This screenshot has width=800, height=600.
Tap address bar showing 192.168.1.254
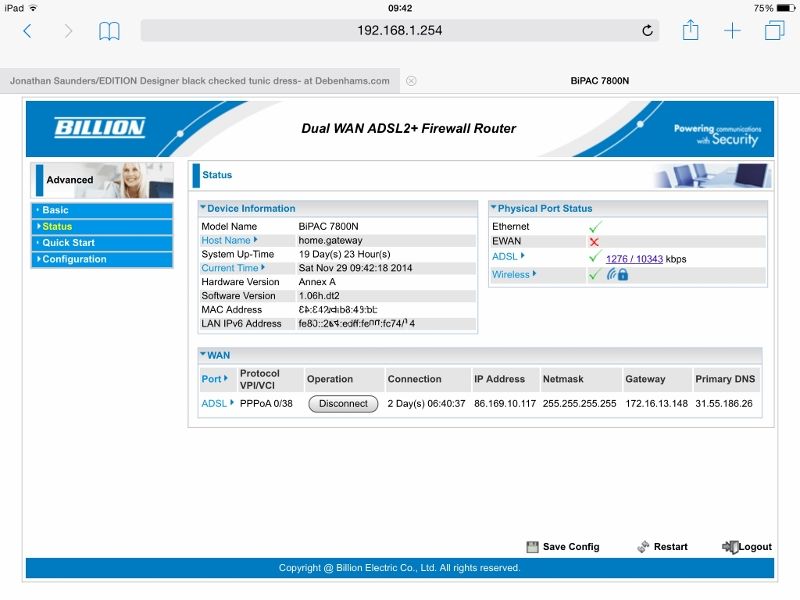[x=399, y=31]
